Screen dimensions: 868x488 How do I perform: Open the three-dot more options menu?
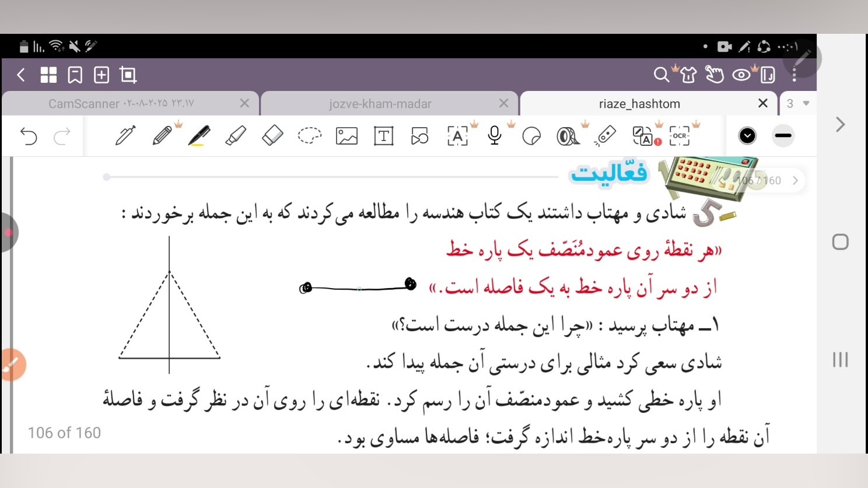point(794,75)
